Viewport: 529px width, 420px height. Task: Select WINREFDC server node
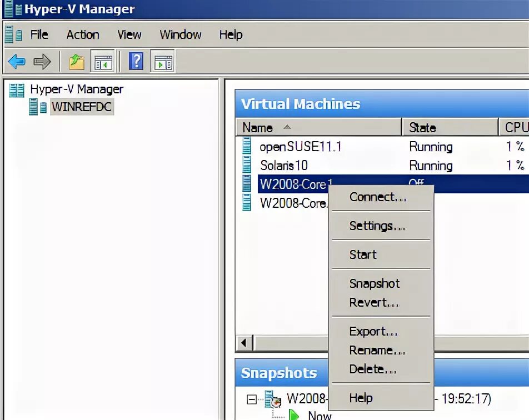coord(82,107)
